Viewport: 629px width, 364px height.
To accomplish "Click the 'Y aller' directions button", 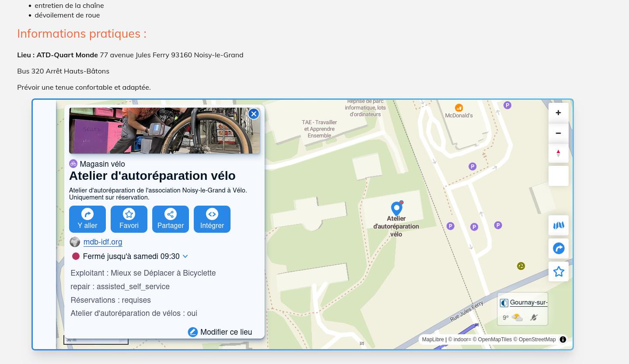I will [x=87, y=219].
